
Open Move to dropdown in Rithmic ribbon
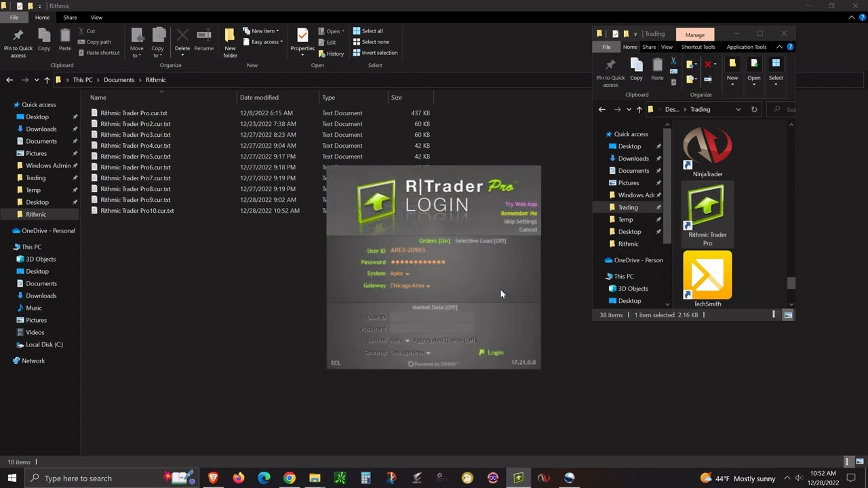[137, 43]
